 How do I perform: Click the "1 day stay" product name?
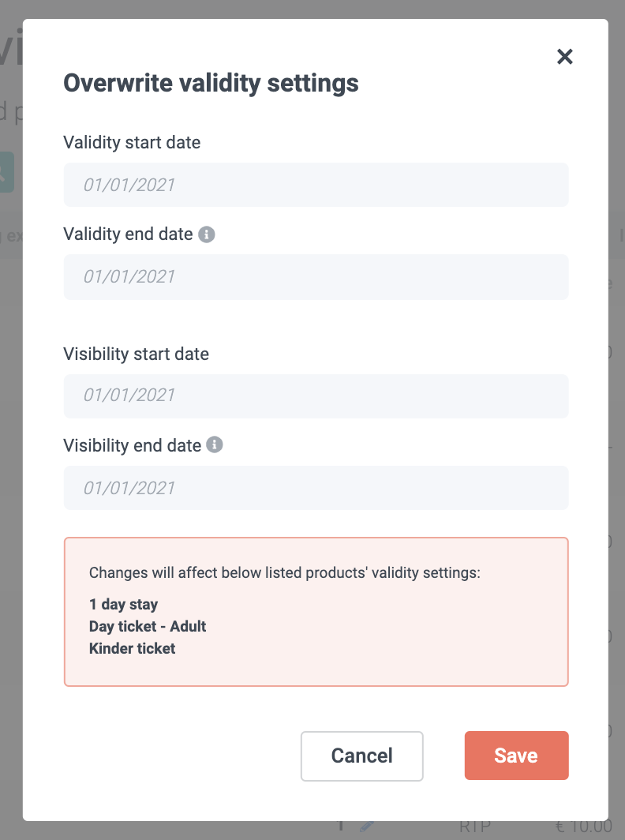click(124, 605)
